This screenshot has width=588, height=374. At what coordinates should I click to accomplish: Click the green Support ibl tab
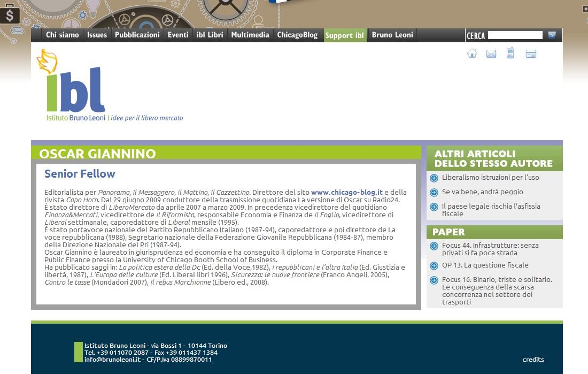[x=345, y=35]
